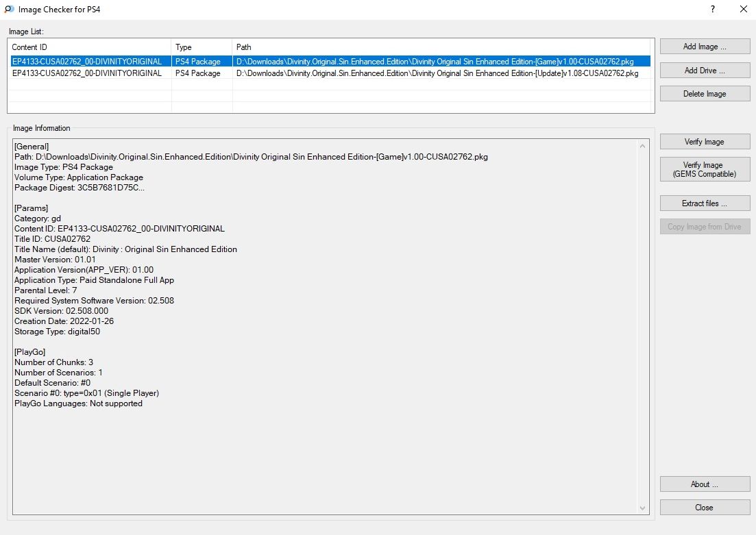Run Verify Image (GEMS Compatible)
The width and height of the screenshot is (756, 535).
[x=705, y=169]
